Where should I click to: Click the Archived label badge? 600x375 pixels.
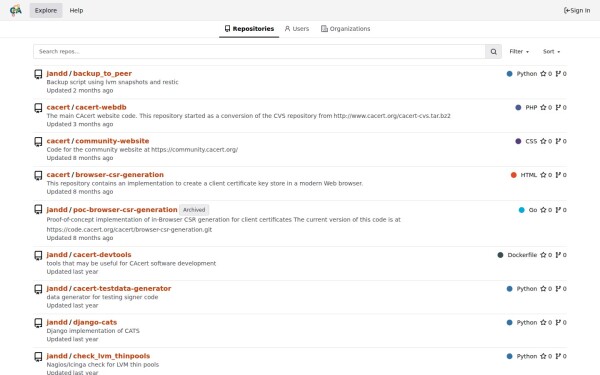point(194,210)
